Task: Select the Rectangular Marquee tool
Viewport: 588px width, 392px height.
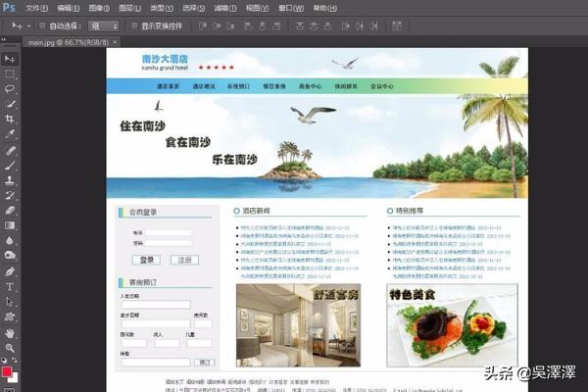Action: [x=10, y=73]
